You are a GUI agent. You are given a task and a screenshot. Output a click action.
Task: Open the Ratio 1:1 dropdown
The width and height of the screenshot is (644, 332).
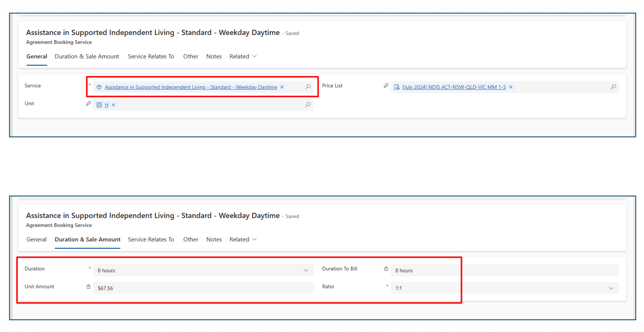click(611, 288)
